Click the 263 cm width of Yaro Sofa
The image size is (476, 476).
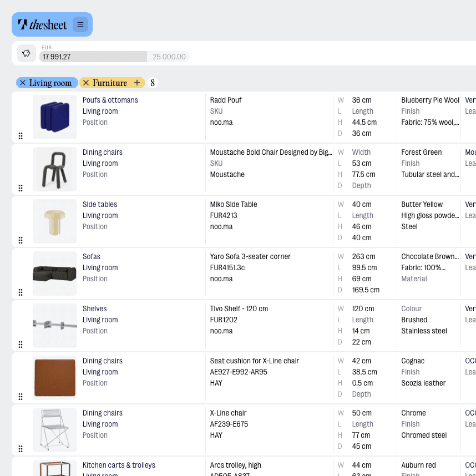click(364, 257)
